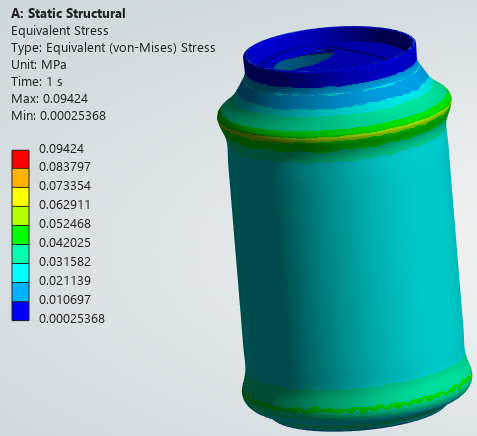Click the green legend color band
This screenshot has width=477, height=436.
(20, 235)
